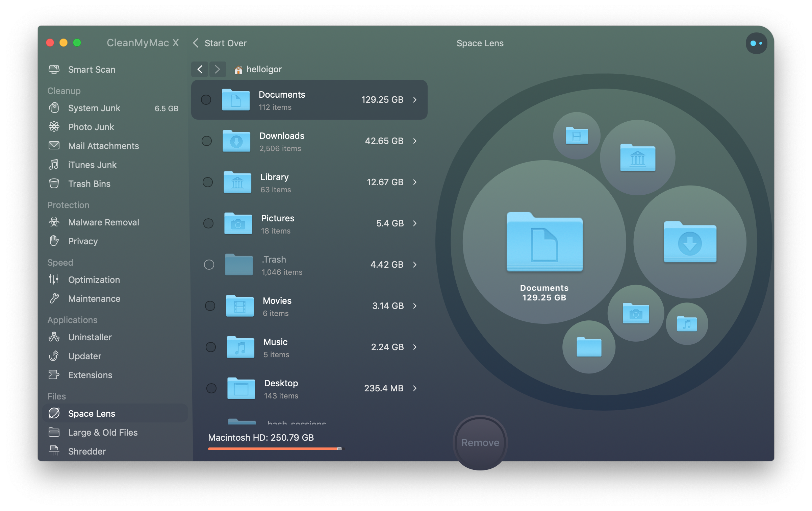Open the assistant dots icon top right
The width and height of the screenshot is (812, 511).
pyautogui.click(x=756, y=43)
